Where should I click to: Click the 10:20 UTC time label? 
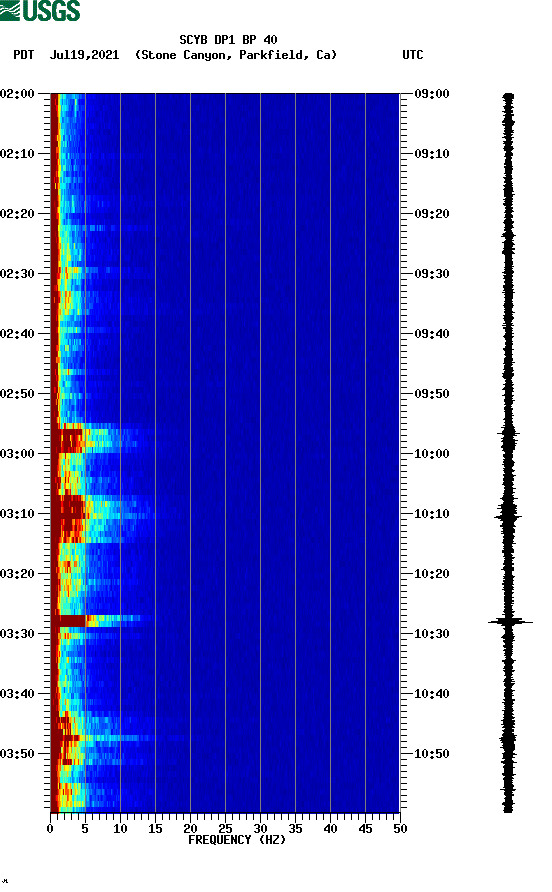point(431,573)
